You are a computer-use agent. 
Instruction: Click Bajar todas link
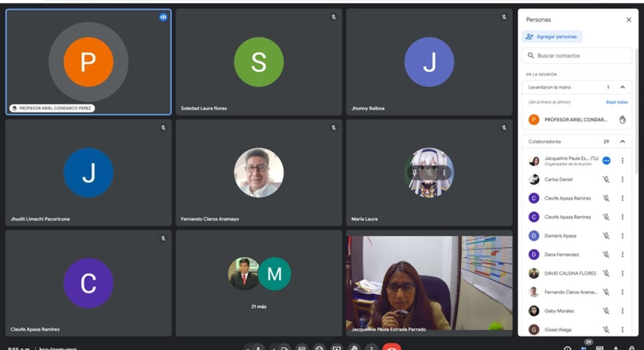[616, 102]
